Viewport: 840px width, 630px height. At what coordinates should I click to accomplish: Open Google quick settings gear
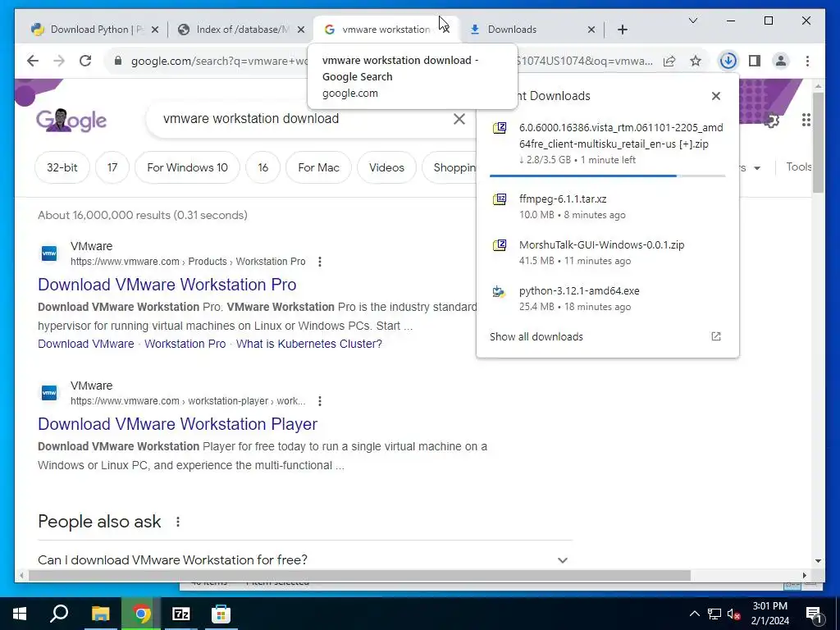click(771, 121)
